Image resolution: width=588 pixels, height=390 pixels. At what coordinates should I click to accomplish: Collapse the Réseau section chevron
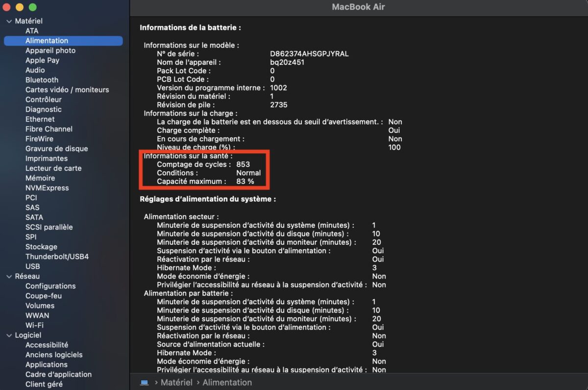[9, 276]
